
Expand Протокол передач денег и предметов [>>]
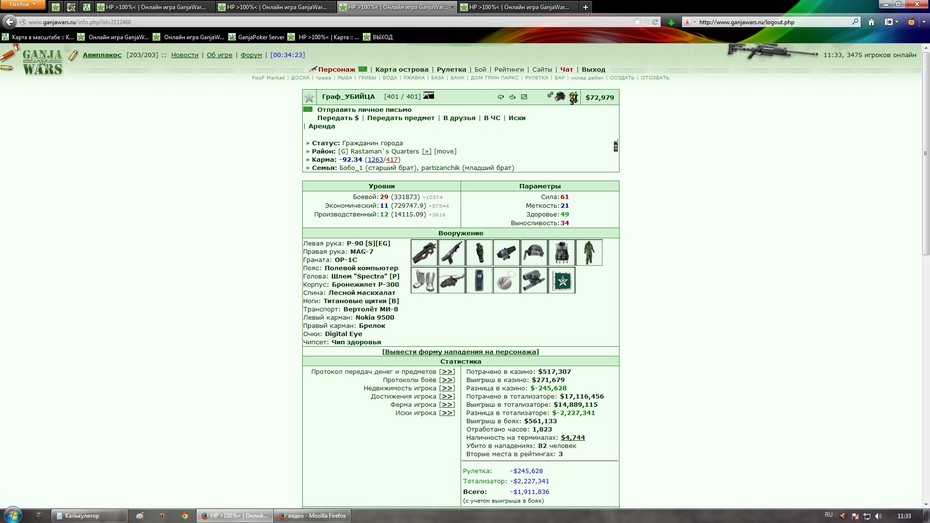447,372
